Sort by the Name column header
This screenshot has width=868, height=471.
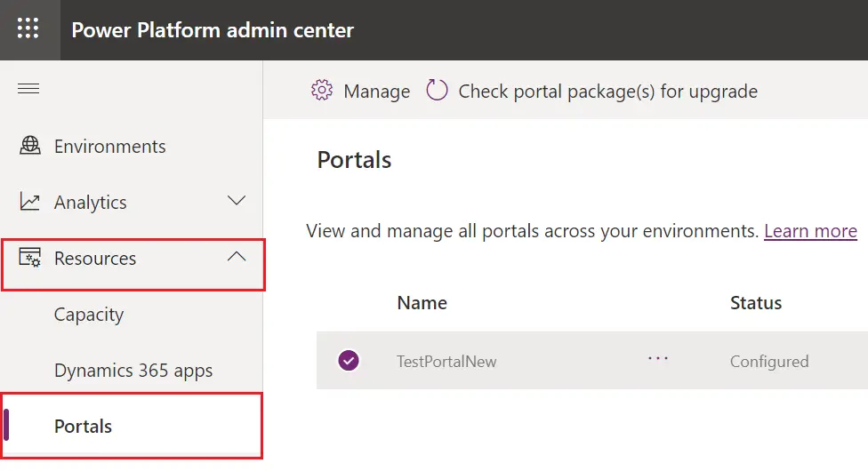point(422,303)
